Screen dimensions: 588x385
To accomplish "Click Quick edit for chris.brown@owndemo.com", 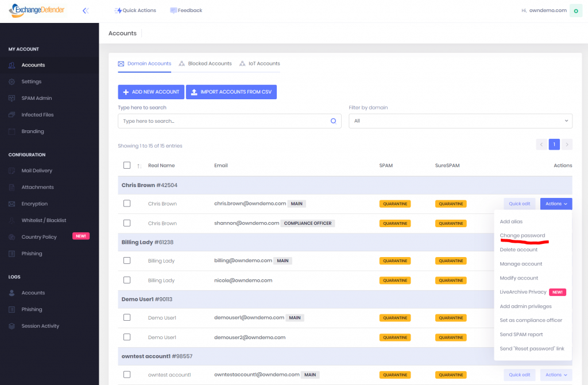I will tap(519, 204).
